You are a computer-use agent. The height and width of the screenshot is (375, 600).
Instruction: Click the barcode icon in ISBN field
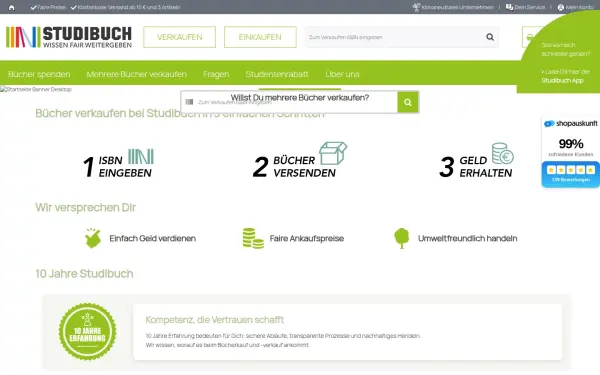click(x=189, y=102)
